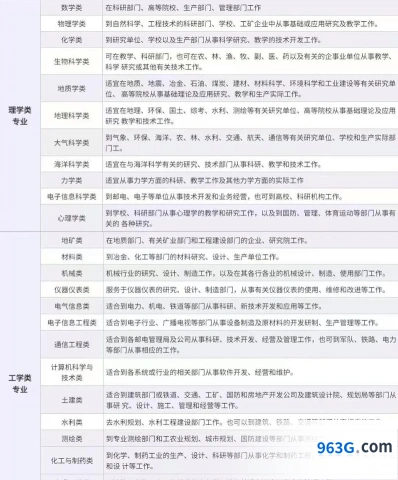The image size is (398, 480).
Task: Click the 海洋科学类 major cell
Action: click(x=72, y=164)
